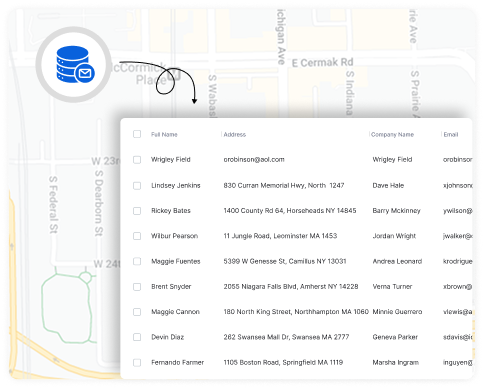Select address 1105 Boston Road, Springfield
The image size is (484, 388).
pyautogui.click(x=283, y=362)
